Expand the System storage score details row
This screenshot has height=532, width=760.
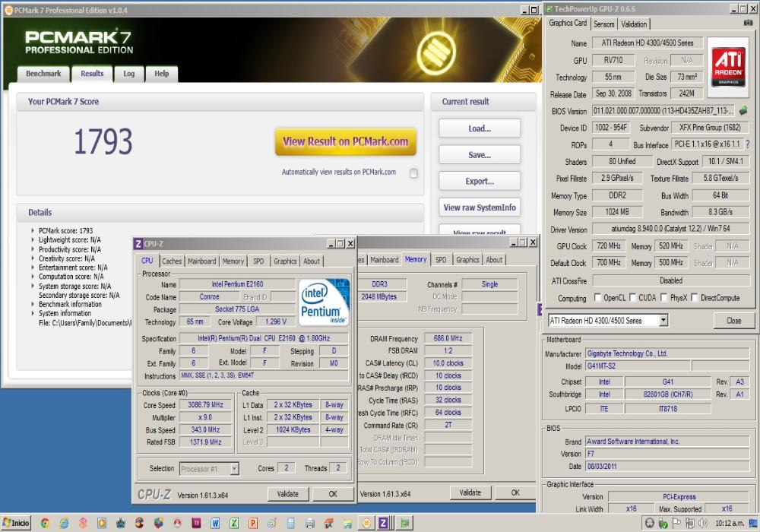(x=33, y=286)
